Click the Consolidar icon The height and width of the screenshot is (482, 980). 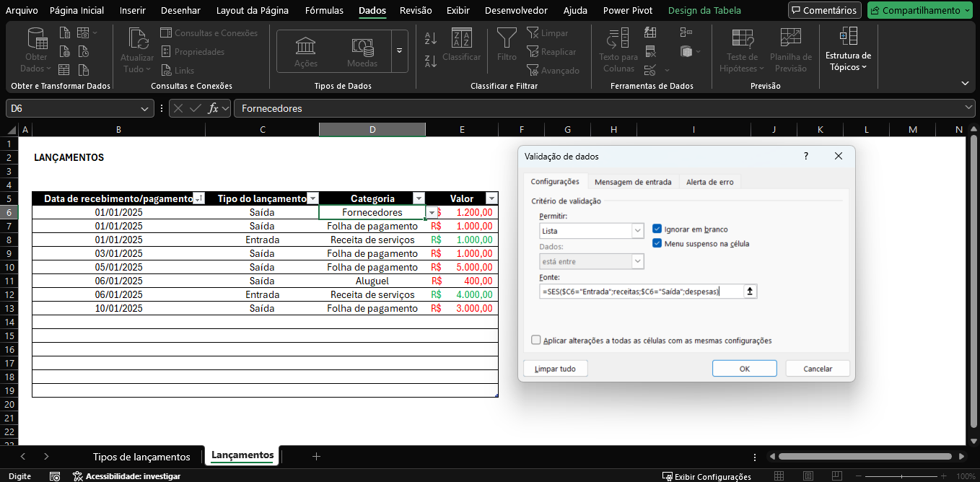point(686,32)
